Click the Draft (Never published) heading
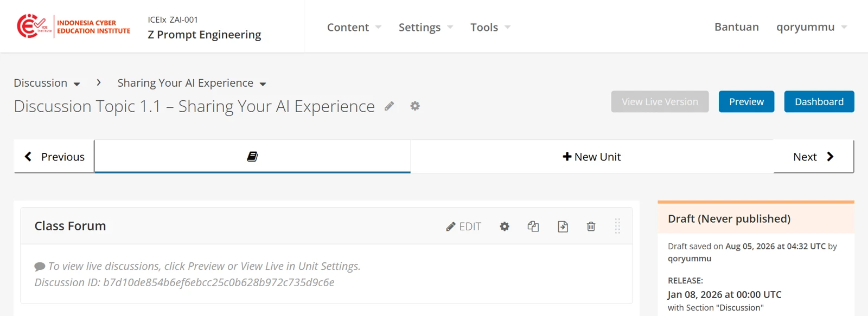Screen dimensions: 868x316 pyautogui.click(x=729, y=218)
